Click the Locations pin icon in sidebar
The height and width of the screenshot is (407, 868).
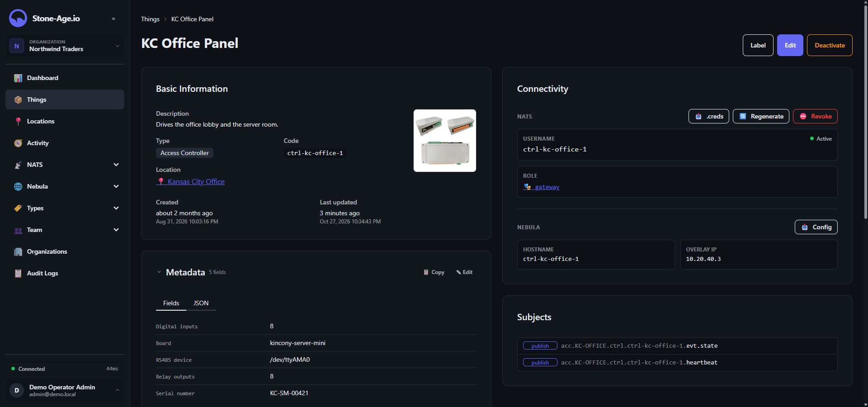pyautogui.click(x=18, y=122)
